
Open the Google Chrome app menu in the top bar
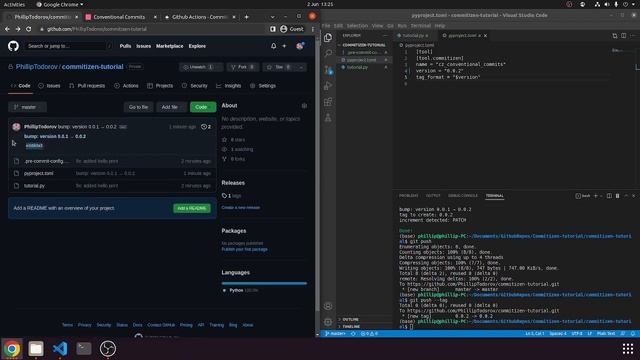(x=60, y=4)
